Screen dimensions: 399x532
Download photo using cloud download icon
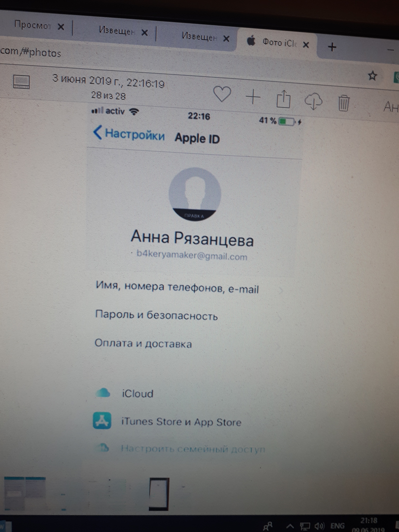click(314, 102)
